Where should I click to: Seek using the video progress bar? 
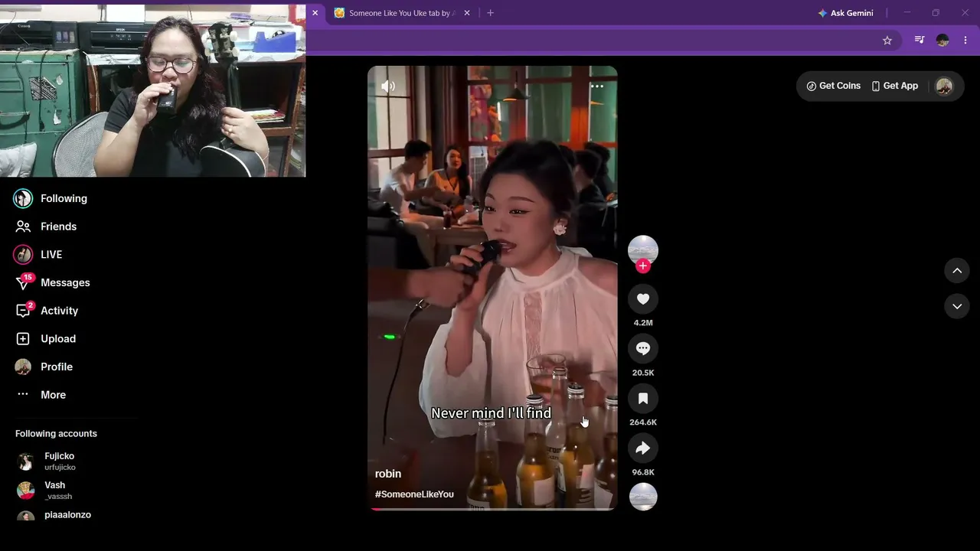492,508
